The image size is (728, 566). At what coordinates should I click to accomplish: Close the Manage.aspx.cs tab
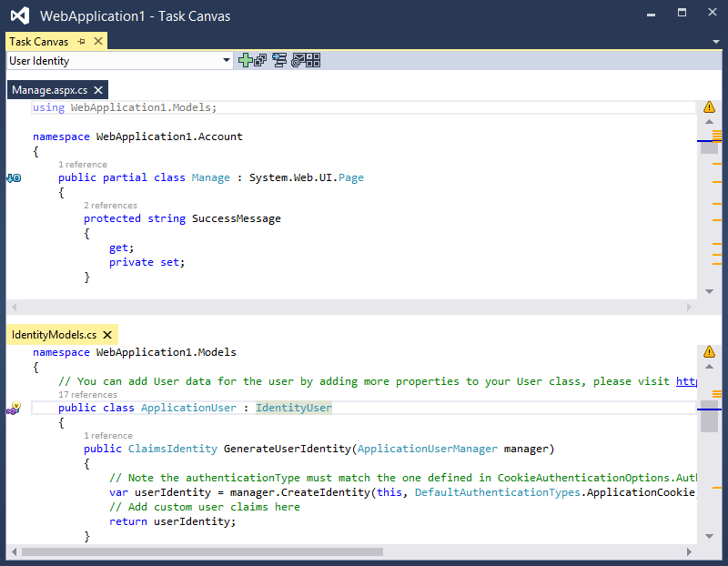98,90
